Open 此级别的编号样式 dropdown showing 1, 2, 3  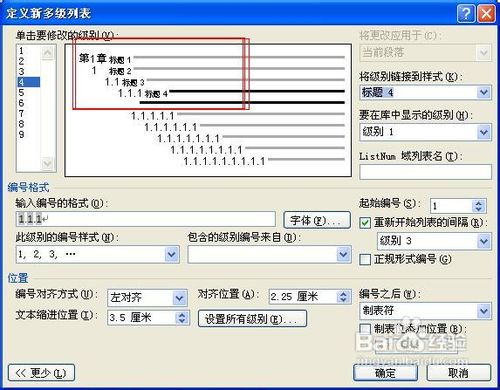(x=172, y=255)
